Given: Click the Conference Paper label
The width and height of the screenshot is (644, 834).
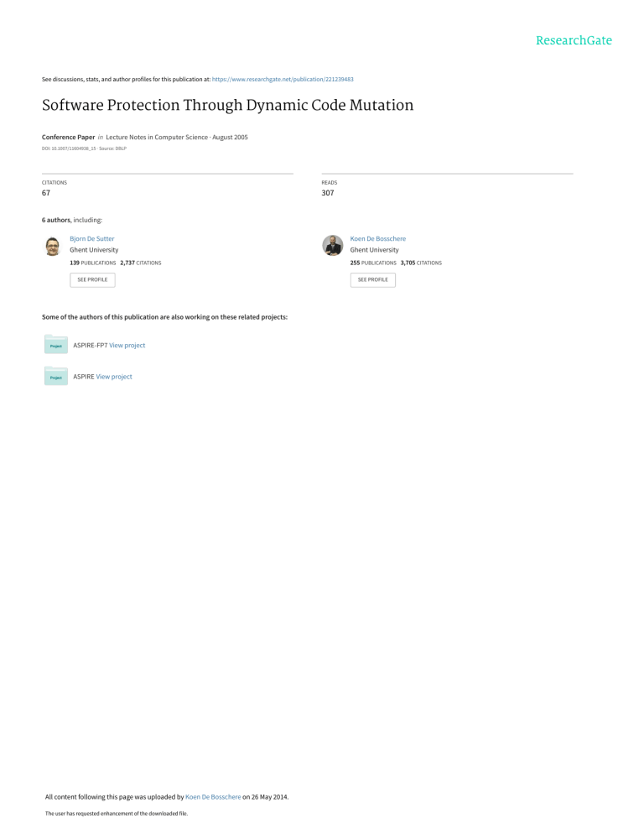Looking at the screenshot, I should click(68, 137).
